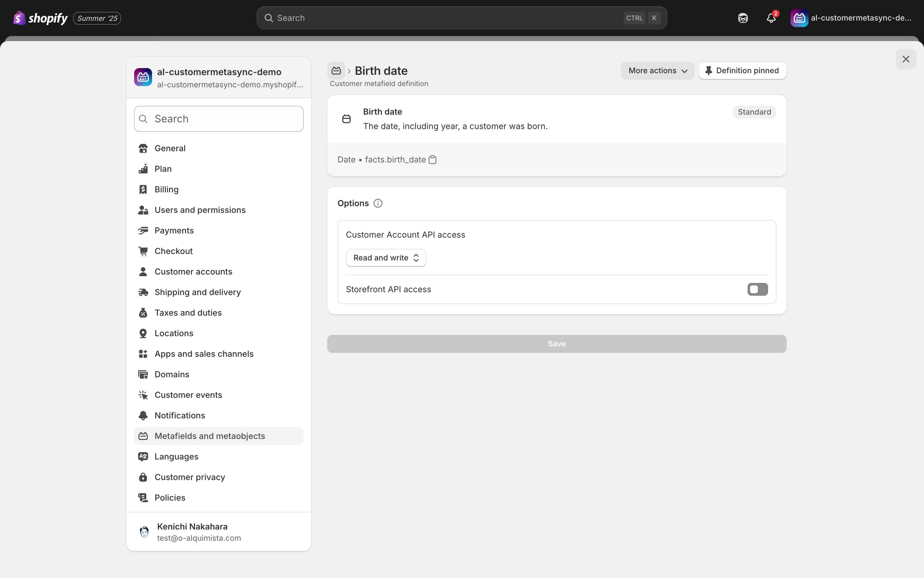Go to Domains settings
The image size is (924, 578).
[219, 375]
